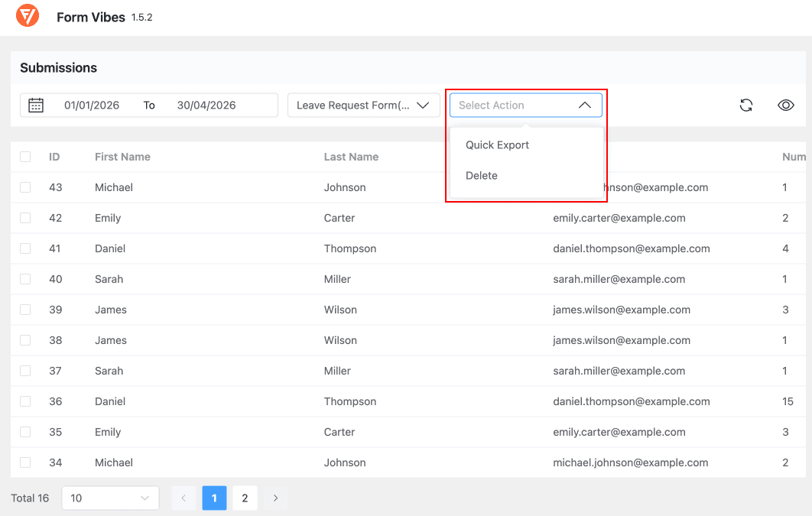Screen dimensions: 812x516
Task: Click the last name Thompson in row 36
Action: pos(350,401)
